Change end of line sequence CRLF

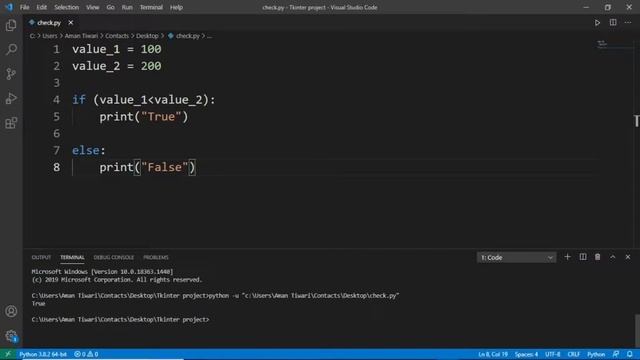click(573, 354)
